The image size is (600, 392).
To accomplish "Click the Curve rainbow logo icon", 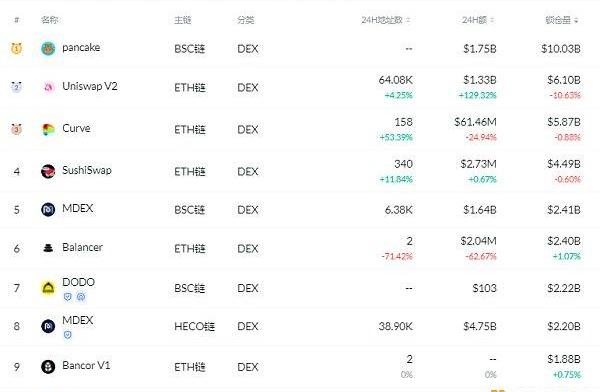I will click(48, 129).
